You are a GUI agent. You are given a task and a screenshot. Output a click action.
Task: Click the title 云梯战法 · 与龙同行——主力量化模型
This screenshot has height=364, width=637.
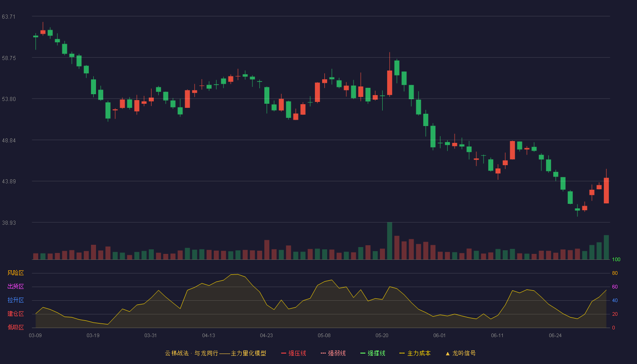click(x=216, y=353)
